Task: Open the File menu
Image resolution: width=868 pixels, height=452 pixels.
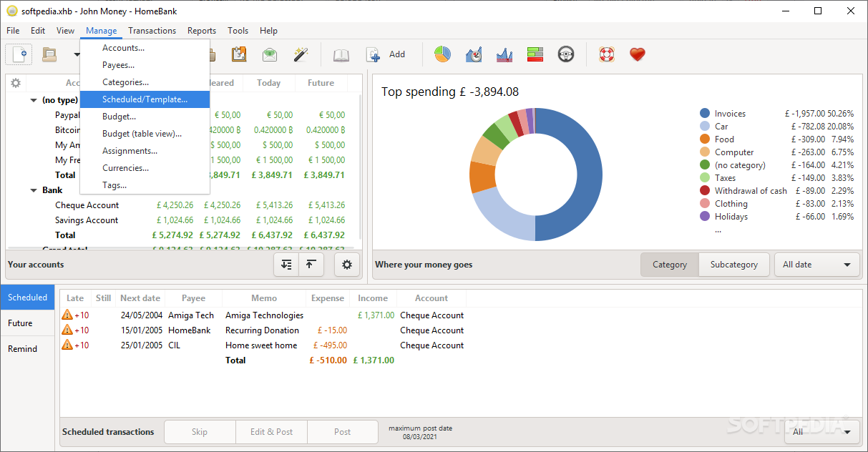Action: coord(13,31)
